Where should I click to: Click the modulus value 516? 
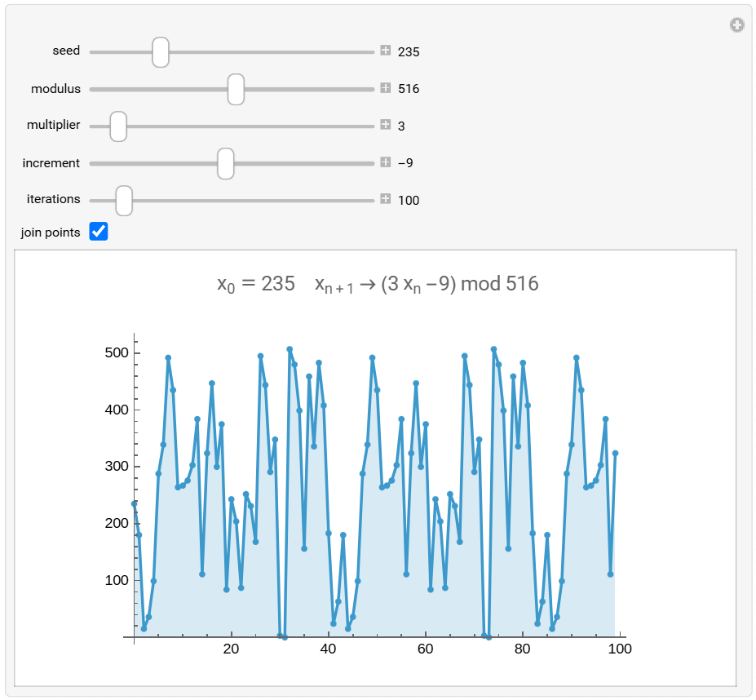pyautogui.click(x=408, y=89)
